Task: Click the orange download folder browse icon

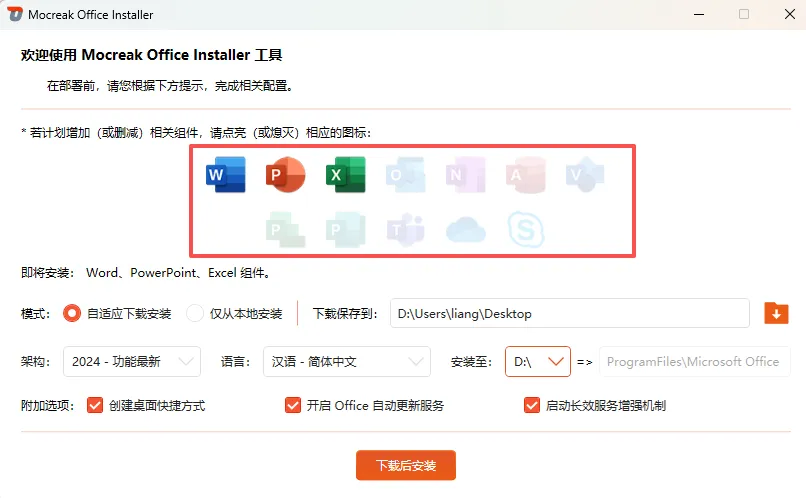Action: click(776, 313)
